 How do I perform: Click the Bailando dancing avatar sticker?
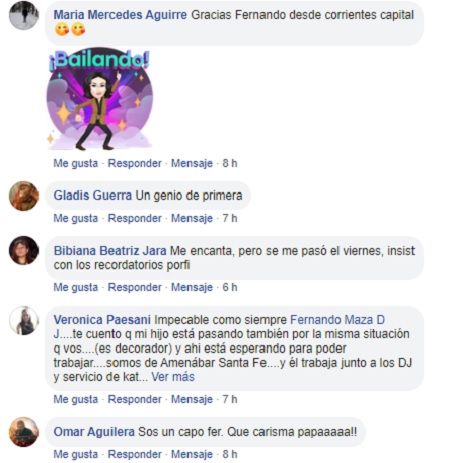point(99,99)
